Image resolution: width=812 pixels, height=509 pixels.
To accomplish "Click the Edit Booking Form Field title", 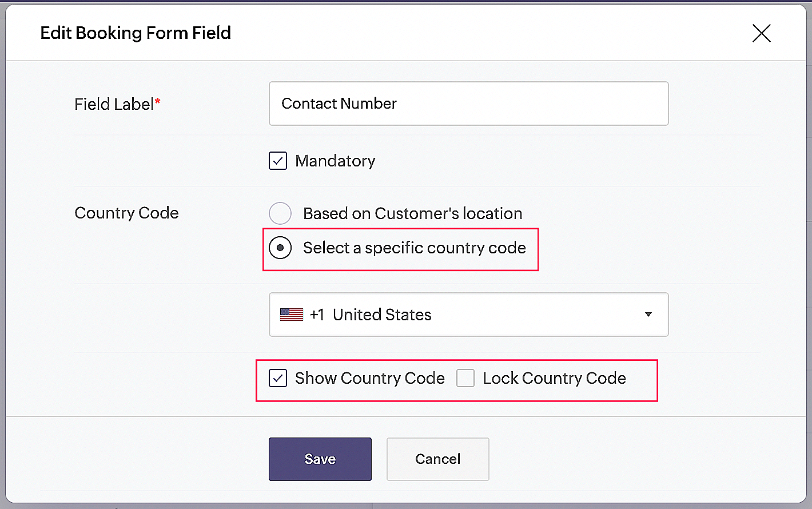I will [x=136, y=33].
